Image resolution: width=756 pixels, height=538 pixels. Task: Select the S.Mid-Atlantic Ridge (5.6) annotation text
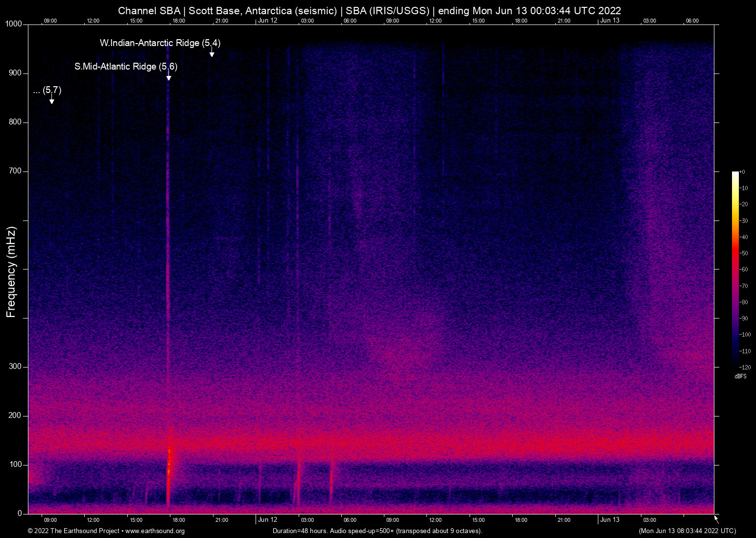pos(126,67)
